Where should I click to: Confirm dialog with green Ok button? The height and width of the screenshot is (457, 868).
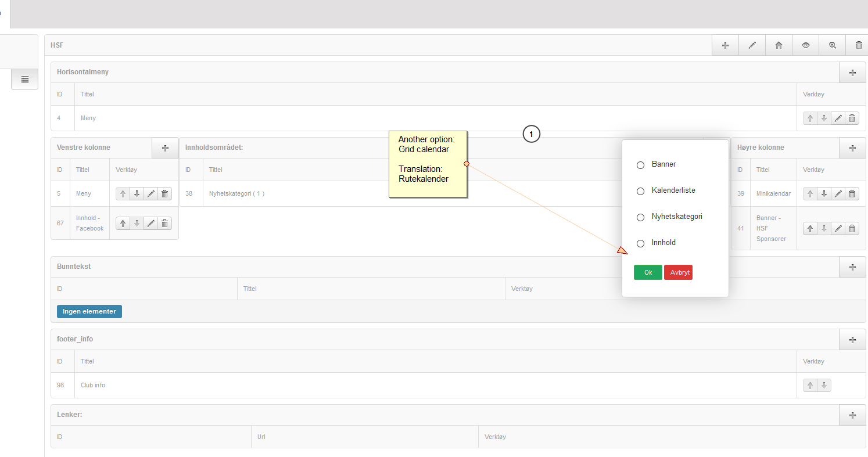pyautogui.click(x=648, y=272)
